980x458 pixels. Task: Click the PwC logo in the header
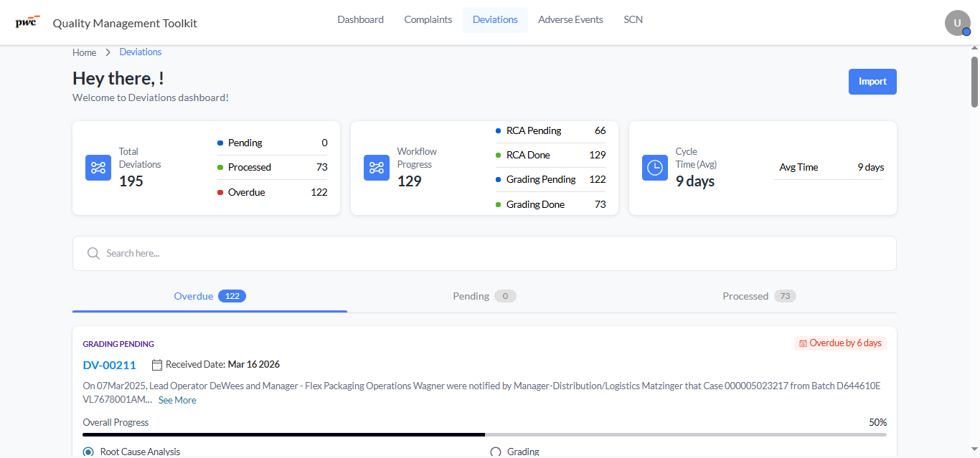[x=27, y=22]
